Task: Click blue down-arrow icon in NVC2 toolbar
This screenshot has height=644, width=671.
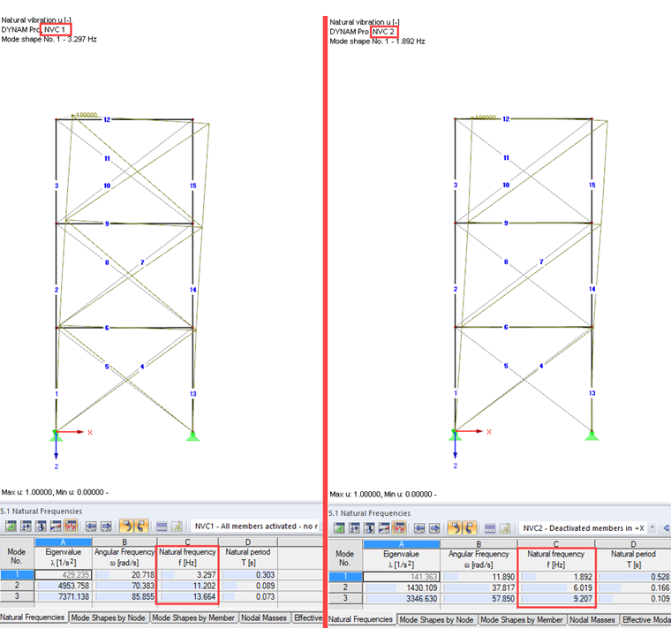Action: coord(369,528)
